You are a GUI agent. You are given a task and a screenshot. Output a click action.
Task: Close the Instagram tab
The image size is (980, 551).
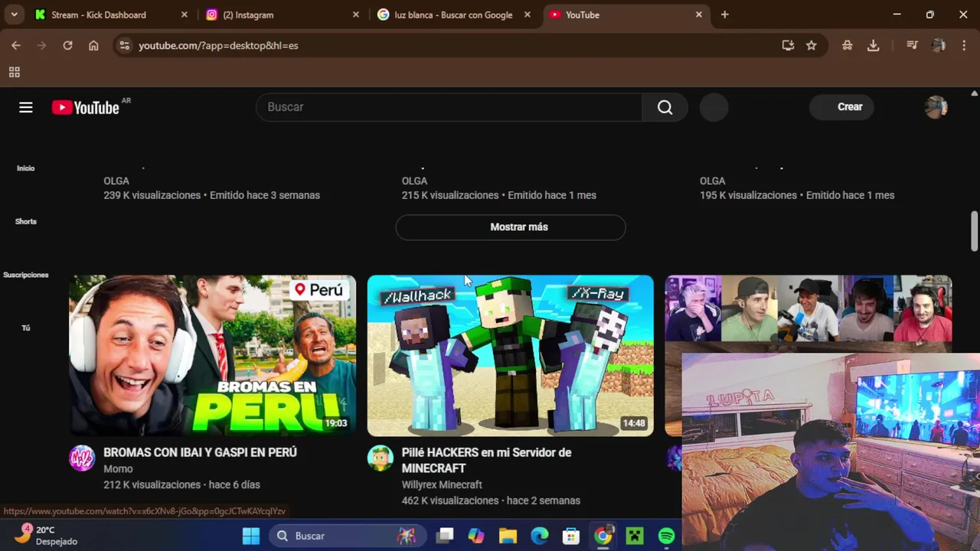355,15
